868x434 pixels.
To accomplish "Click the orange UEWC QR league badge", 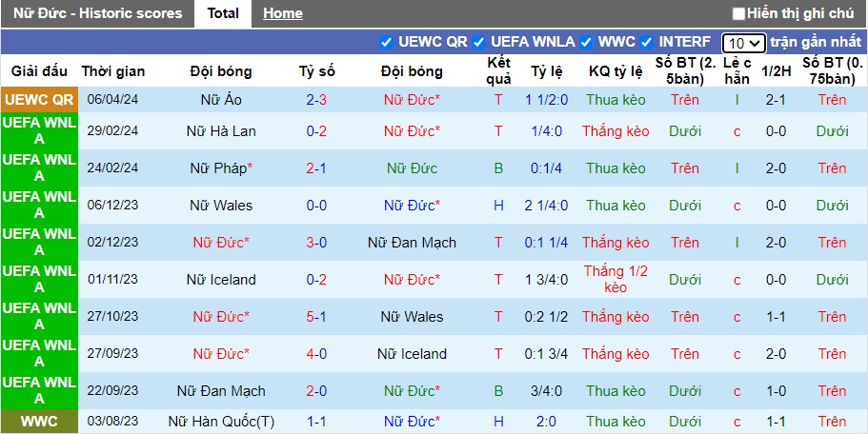I will [x=39, y=100].
